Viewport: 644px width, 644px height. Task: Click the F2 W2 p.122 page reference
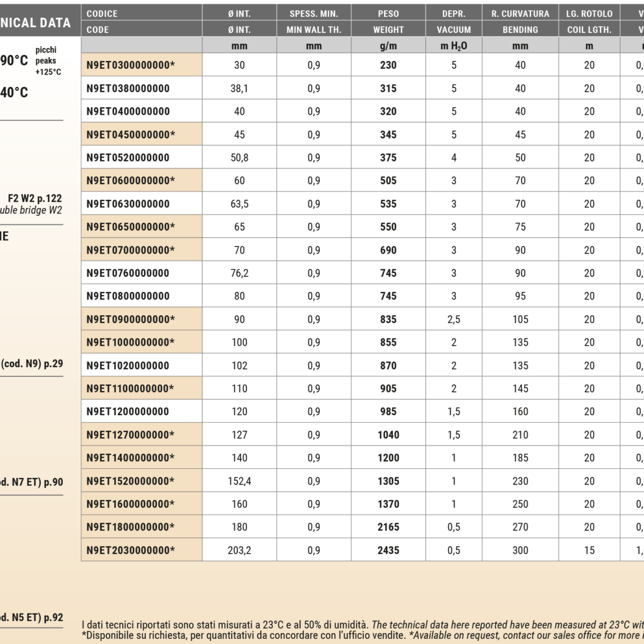(x=34, y=198)
